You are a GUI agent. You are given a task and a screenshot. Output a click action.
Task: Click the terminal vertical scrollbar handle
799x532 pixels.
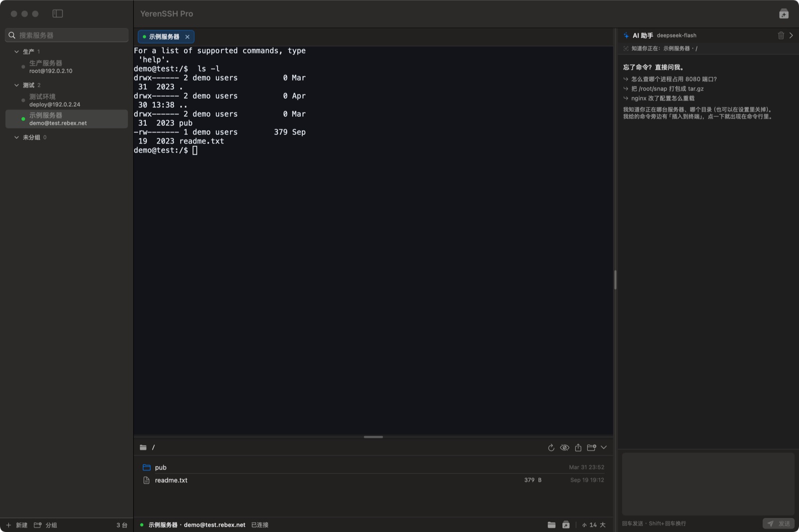[x=615, y=280]
